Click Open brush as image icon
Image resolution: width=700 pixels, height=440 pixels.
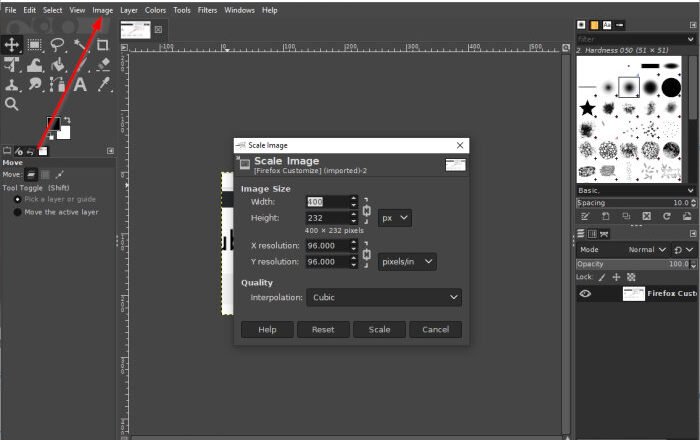(687, 216)
